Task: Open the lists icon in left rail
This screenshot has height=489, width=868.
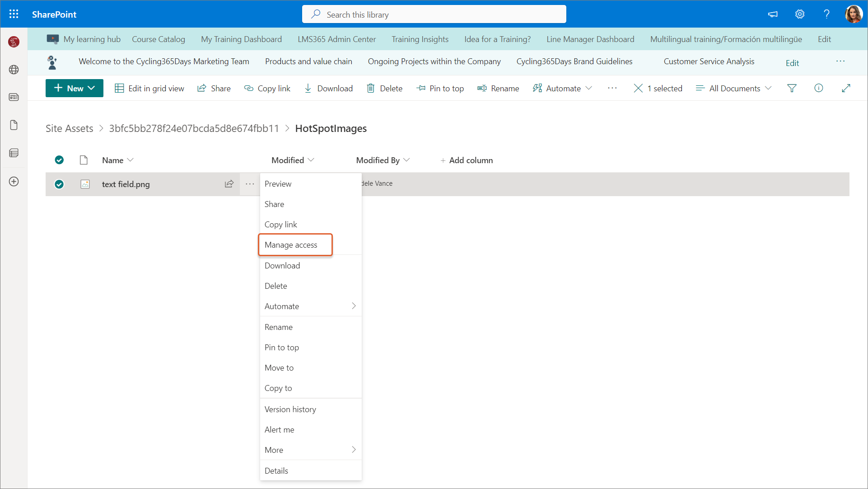Action: [x=14, y=153]
